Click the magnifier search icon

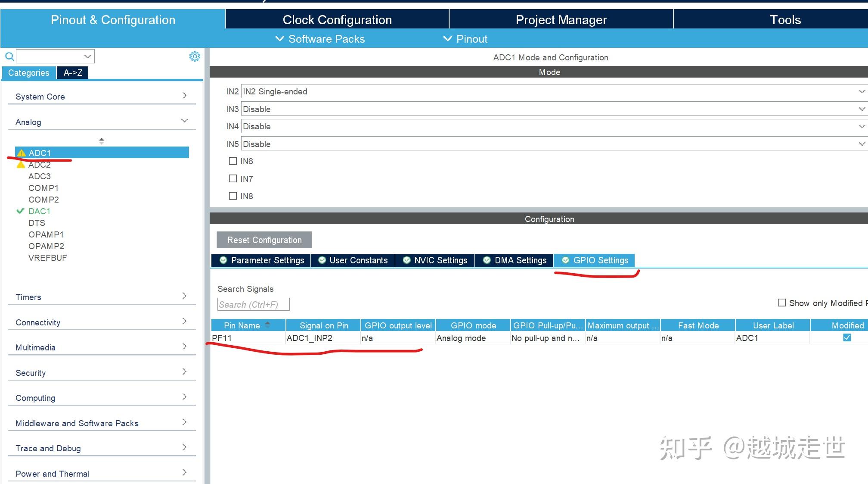click(x=9, y=56)
